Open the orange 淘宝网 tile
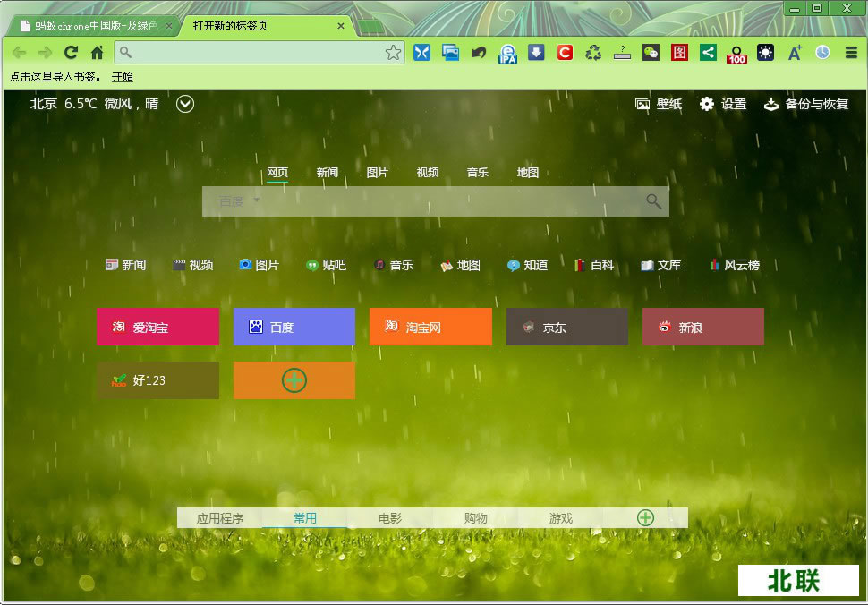 pos(430,327)
